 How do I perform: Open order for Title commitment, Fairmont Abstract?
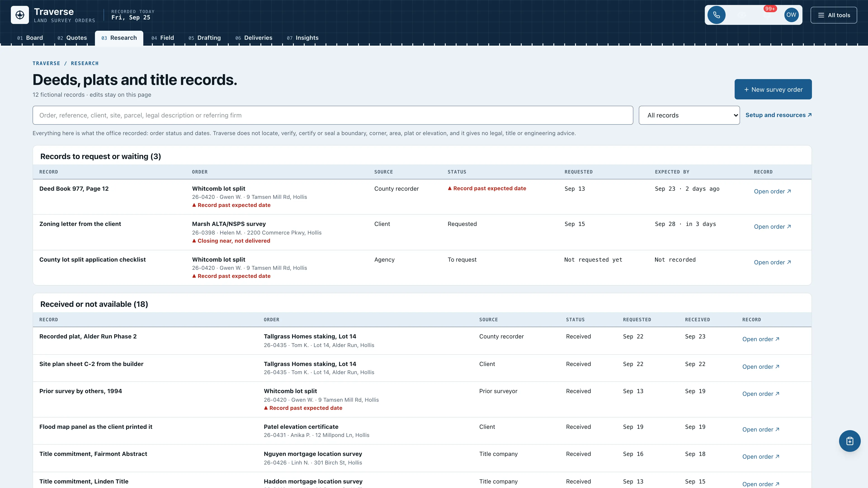click(761, 457)
